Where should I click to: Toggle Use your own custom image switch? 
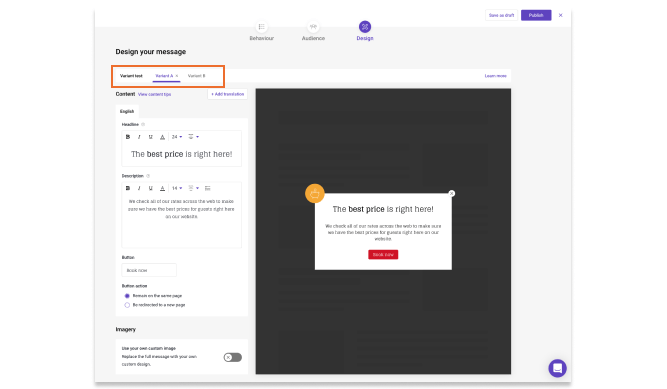(x=233, y=358)
